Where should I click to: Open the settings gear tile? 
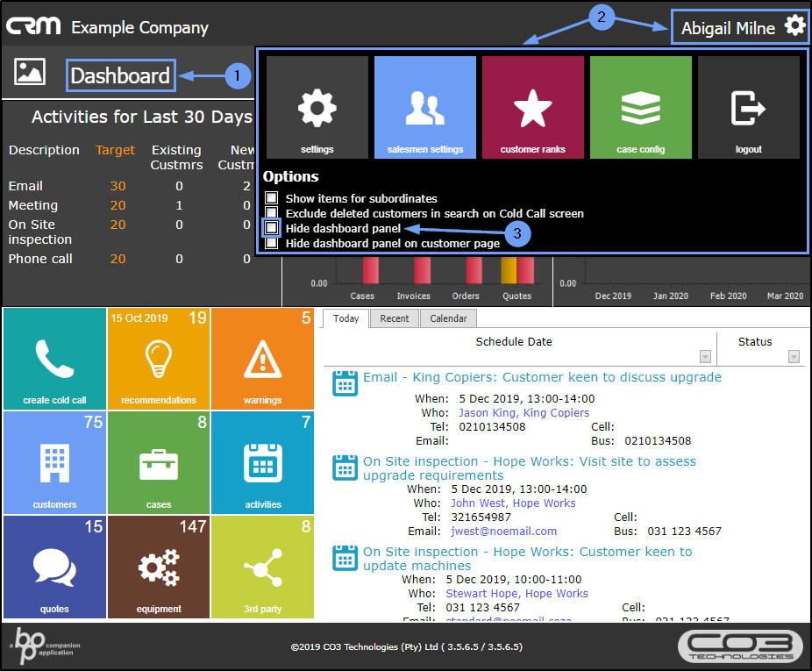point(317,107)
